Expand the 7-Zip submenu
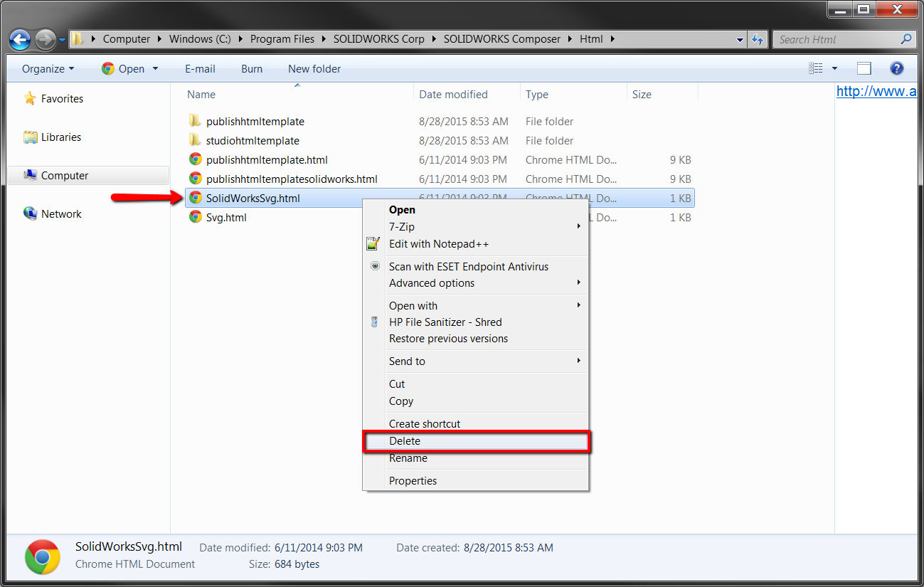Screen dimensions: 924x587 click(x=476, y=227)
